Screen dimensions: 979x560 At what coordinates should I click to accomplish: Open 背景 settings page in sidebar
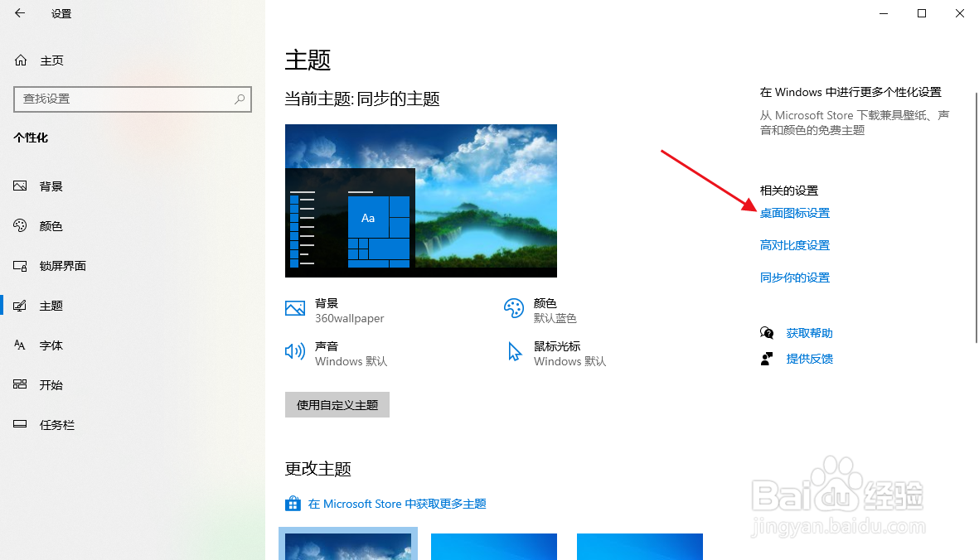tap(51, 186)
